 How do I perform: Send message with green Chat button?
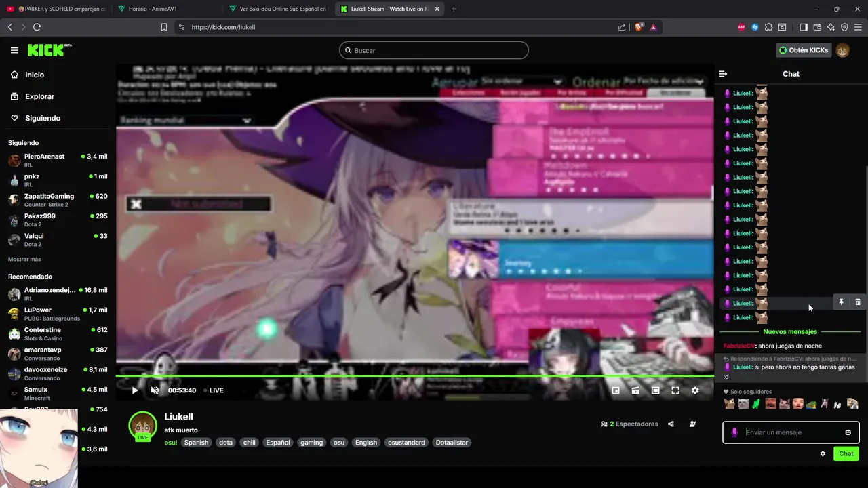click(846, 454)
